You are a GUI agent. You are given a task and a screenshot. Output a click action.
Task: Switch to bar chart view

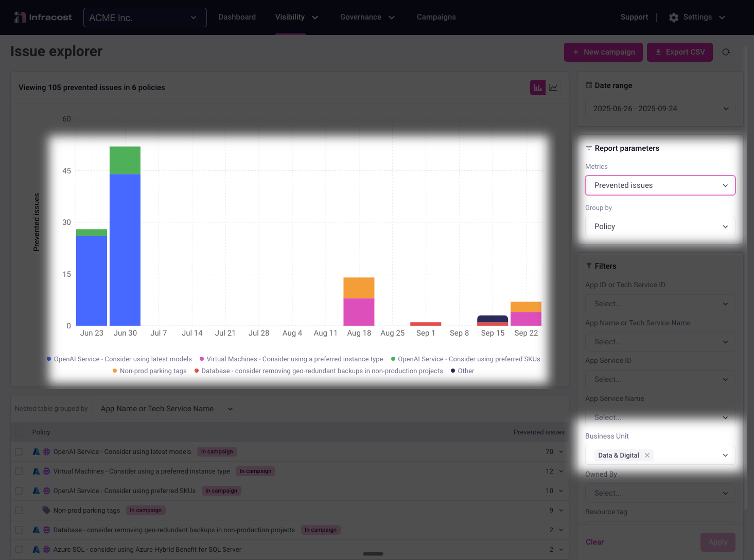pos(538,87)
